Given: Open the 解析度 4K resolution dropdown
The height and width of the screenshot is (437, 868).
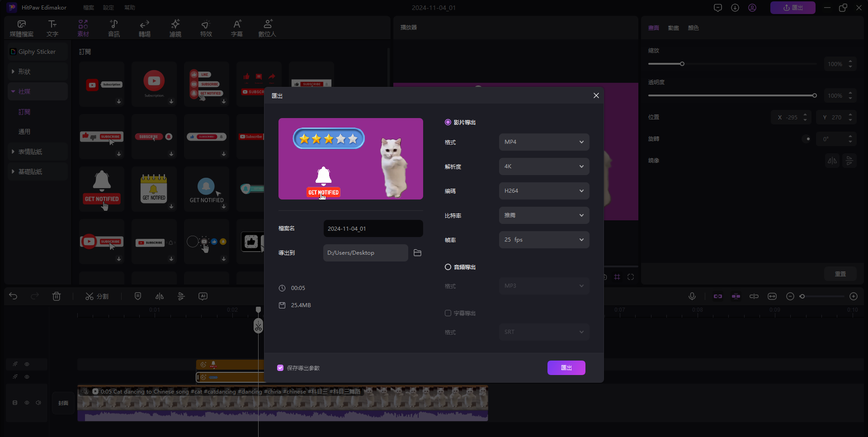Looking at the screenshot, I should point(544,166).
